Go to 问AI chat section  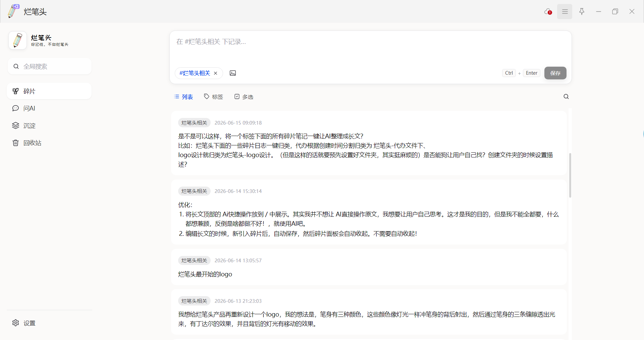(49, 108)
